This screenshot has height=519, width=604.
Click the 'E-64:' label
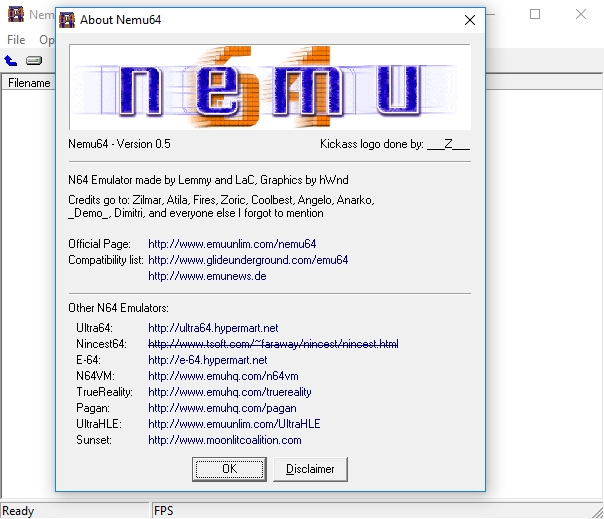click(88, 360)
